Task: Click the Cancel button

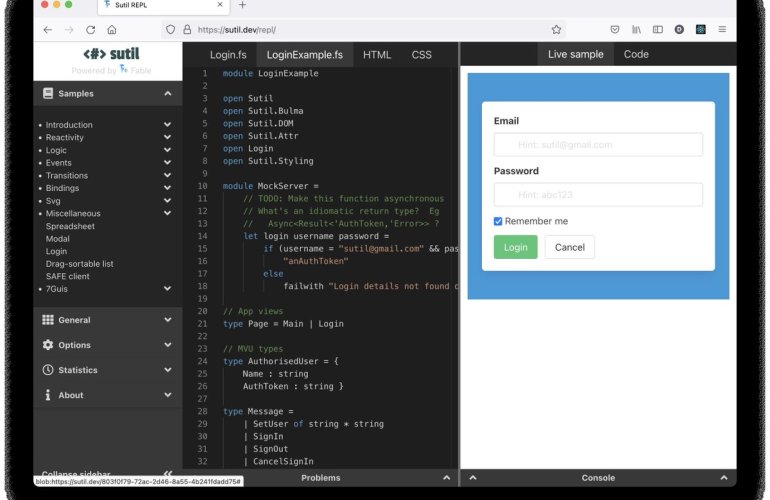Action: (x=569, y=247)
